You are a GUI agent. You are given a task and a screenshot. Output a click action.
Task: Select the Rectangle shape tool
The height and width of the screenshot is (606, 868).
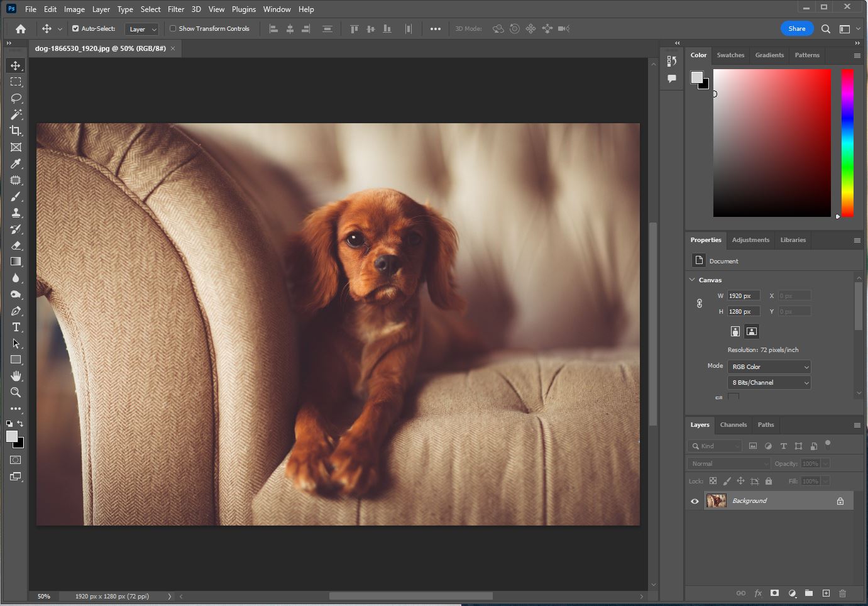16,360
